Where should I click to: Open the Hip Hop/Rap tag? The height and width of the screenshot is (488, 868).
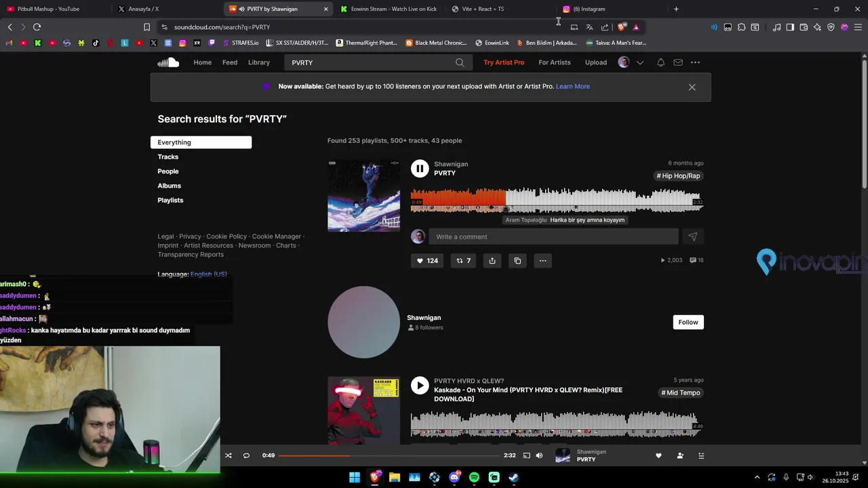pyautogui.click(x=678, y=176)
